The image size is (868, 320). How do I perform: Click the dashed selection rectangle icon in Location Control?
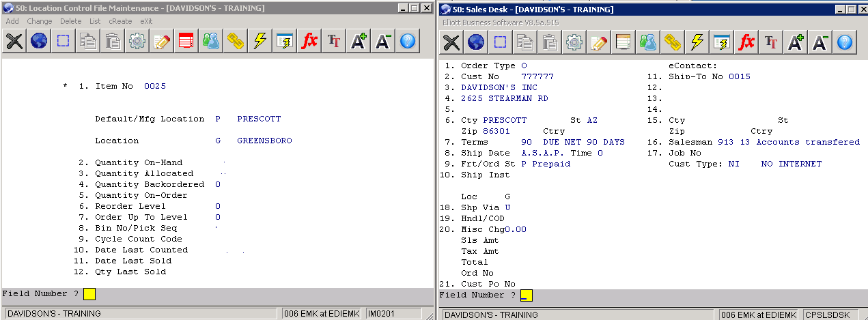point(63,41)
